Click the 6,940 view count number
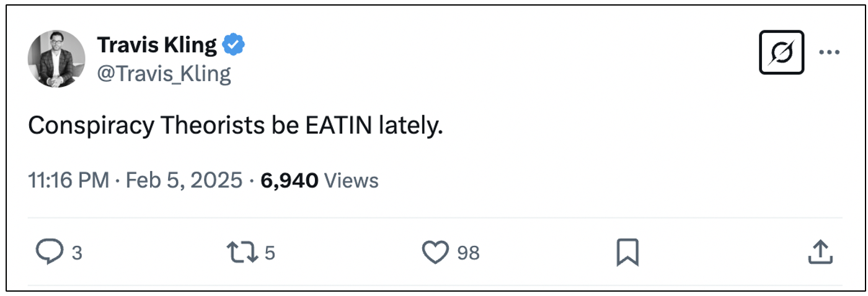868x296 pixels. pos(290,181)
